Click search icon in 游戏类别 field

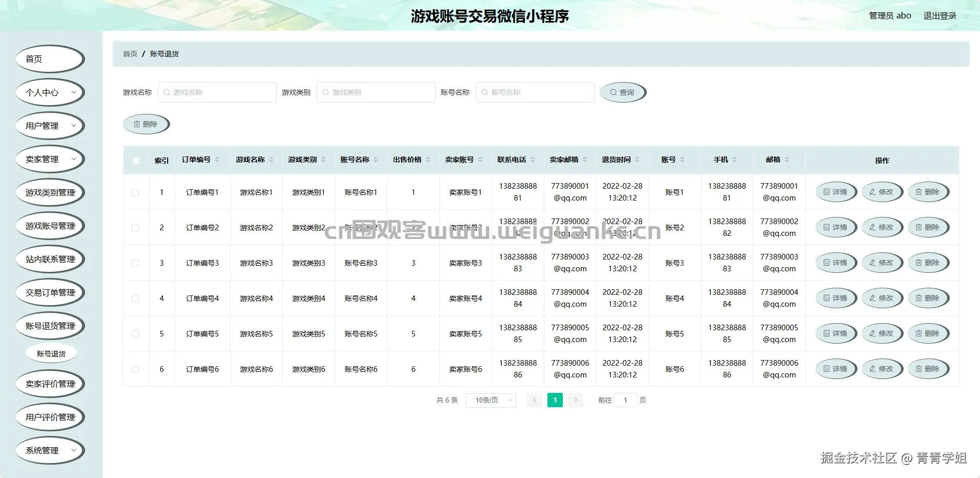(x=325, y=92)
